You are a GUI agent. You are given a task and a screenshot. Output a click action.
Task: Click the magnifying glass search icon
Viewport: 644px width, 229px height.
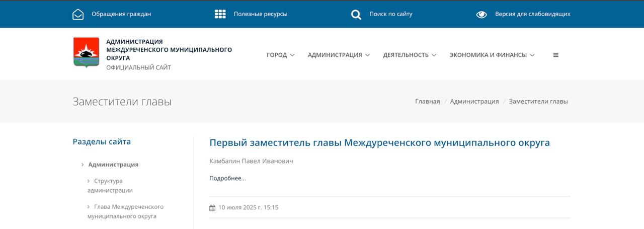point(356,15)
